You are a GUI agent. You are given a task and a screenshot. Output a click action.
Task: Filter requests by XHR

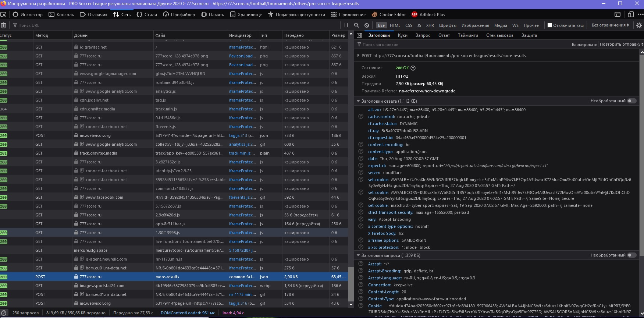coord(430,25)
